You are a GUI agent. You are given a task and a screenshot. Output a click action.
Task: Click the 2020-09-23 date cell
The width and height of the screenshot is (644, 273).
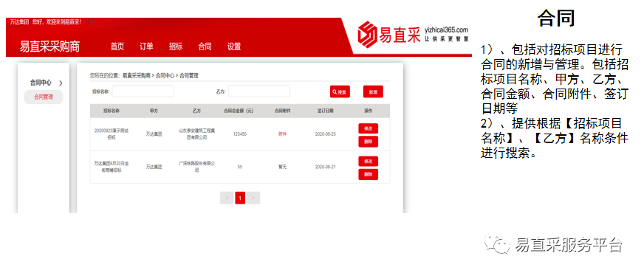coord(325,134)
